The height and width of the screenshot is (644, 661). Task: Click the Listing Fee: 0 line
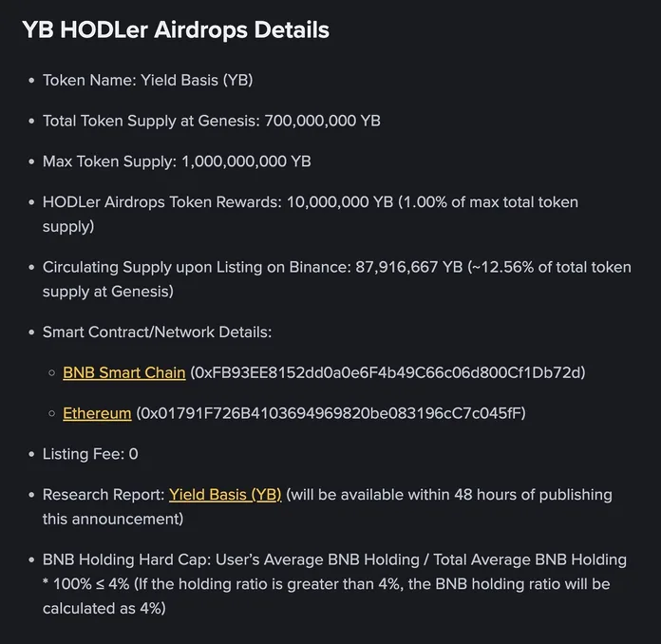click(90, 454)
